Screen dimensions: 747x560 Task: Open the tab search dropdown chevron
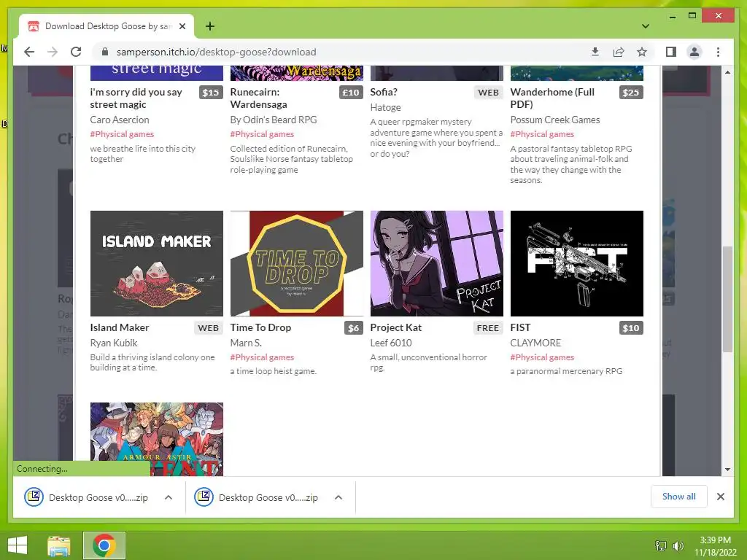(645, 26)
